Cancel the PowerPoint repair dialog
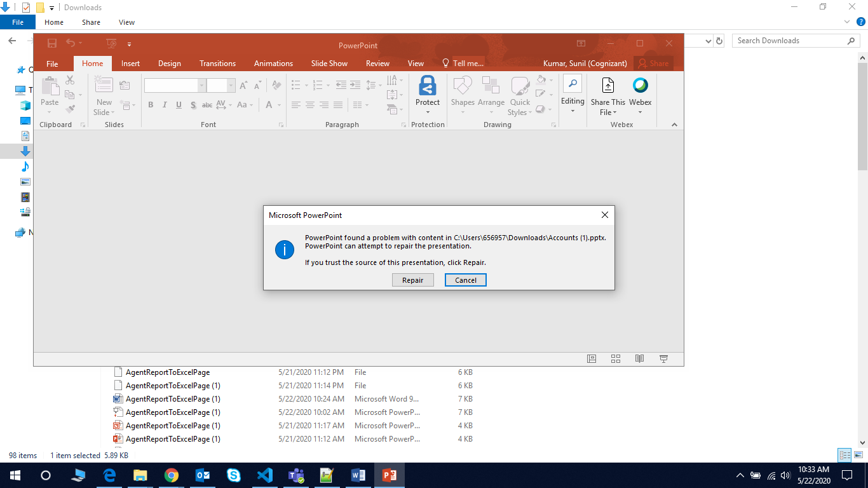 click(x=465, y=280)
